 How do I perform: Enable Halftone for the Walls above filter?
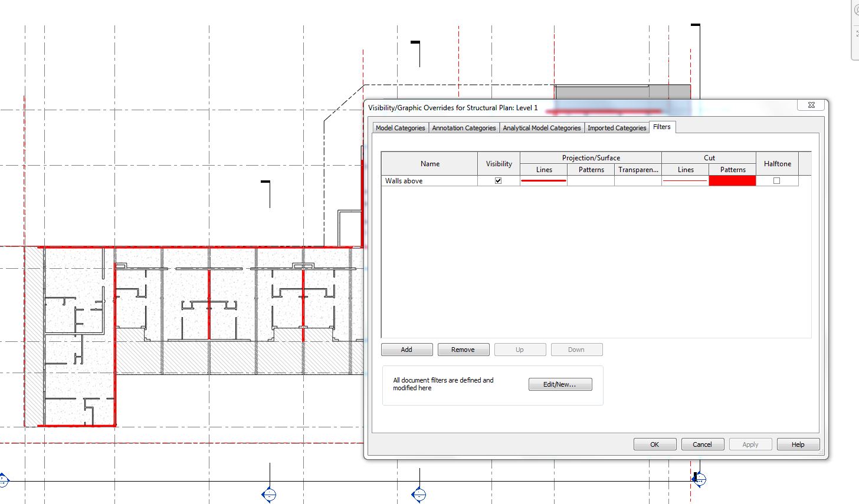(776, 181)
